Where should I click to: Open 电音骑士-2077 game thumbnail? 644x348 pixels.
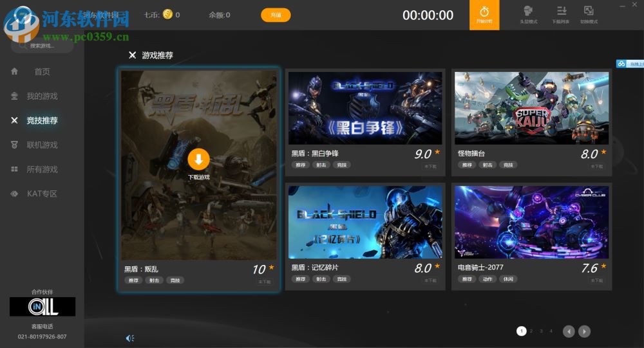[531, 222]
